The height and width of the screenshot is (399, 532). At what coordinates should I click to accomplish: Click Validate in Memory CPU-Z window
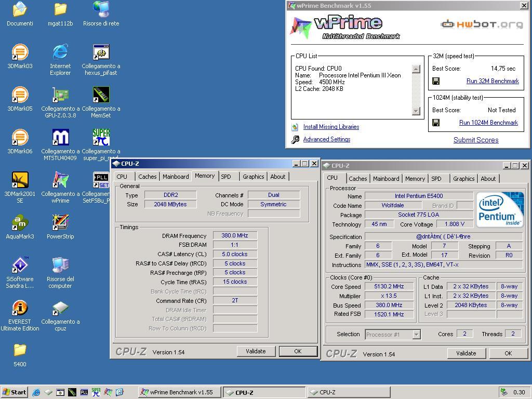click(256, 351)
